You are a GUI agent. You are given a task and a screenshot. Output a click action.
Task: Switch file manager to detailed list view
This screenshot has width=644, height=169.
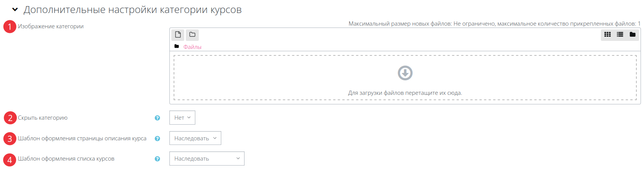620,34
